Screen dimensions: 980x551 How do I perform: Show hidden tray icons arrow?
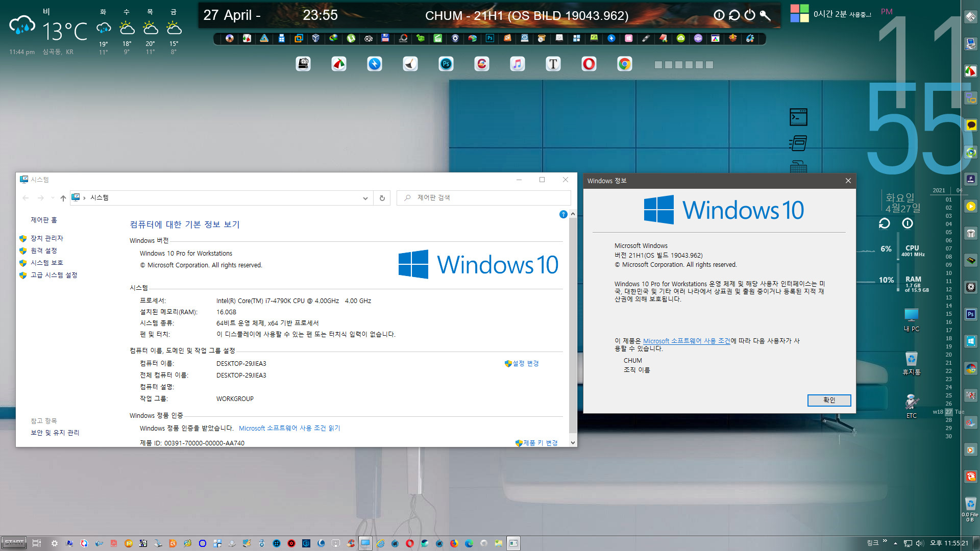[x=895, y=543]
